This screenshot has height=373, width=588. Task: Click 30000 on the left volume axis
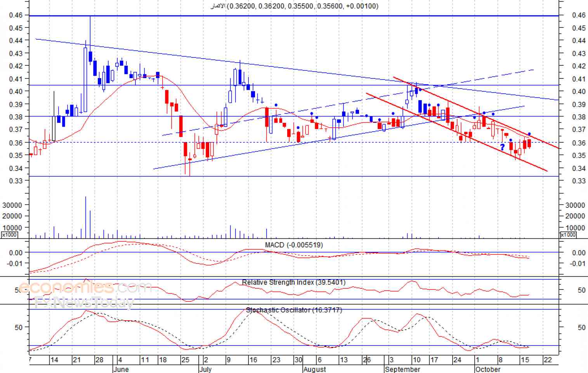click(12, 205)
